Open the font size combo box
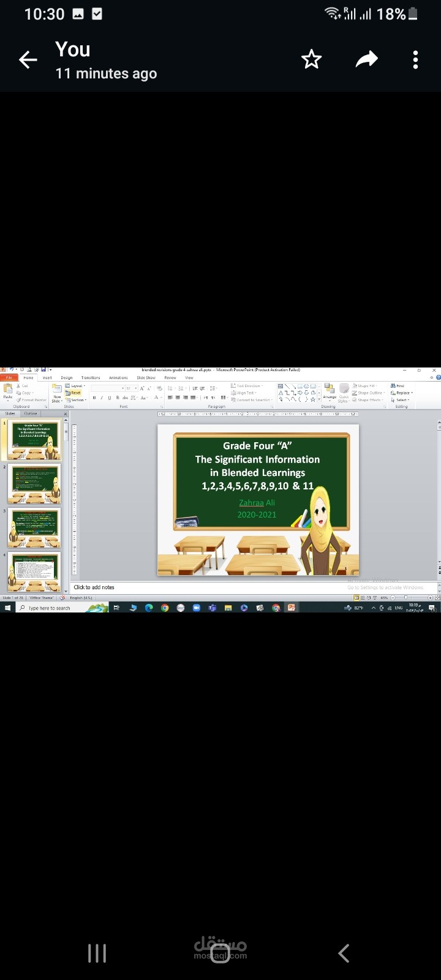Image resolution: width=441 pixels, height=980 pixels. tap(132, 388)
